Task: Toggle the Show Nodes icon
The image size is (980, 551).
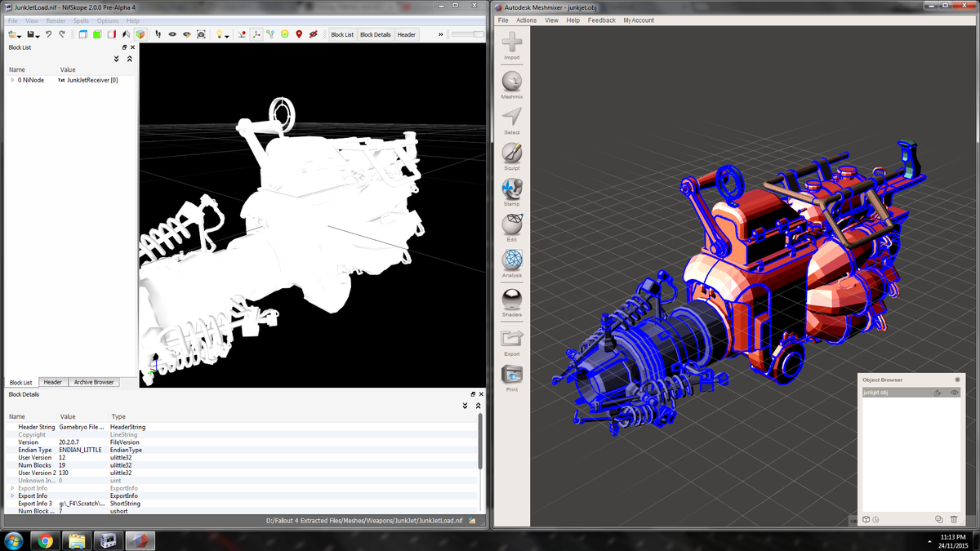Action: tap(270, 34)
